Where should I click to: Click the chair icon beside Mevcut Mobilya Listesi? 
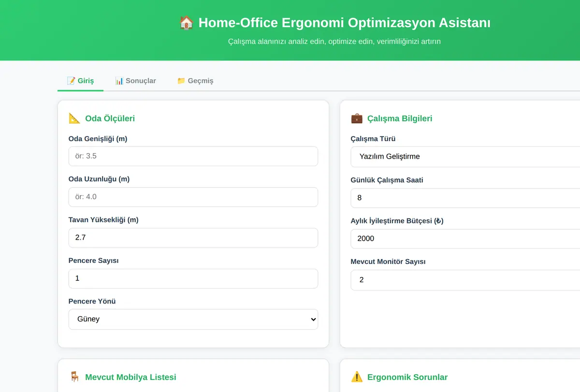pyautogui.click(x=74, y=377)
